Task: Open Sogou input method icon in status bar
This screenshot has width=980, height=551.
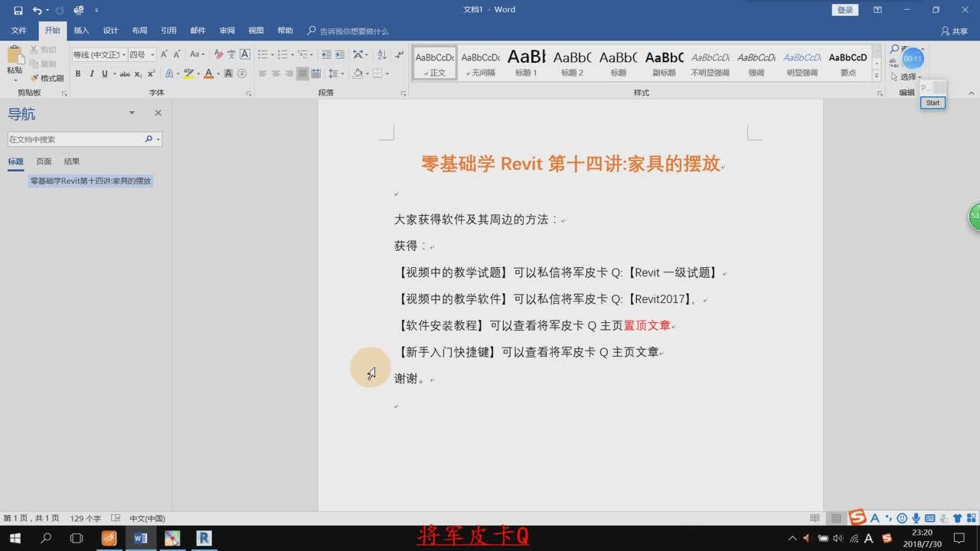Action: [x=857, y=517]
